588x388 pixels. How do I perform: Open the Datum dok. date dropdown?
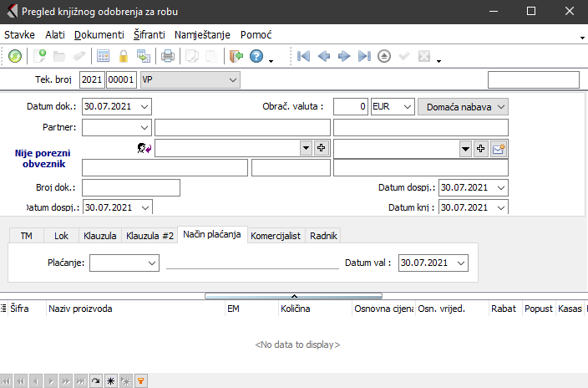(145, 106)
